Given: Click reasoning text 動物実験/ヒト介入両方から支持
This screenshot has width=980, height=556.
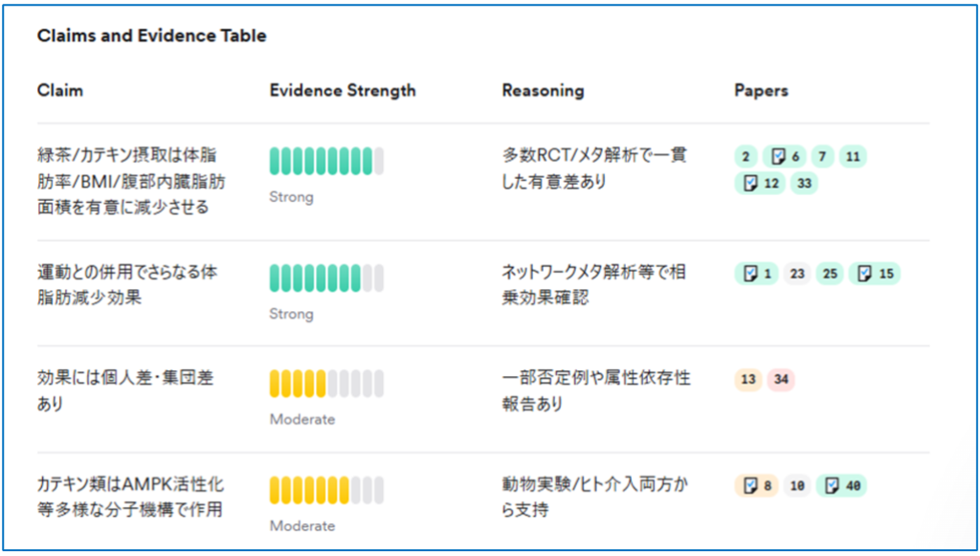Looking at the screenshot, I should [595, 498].
